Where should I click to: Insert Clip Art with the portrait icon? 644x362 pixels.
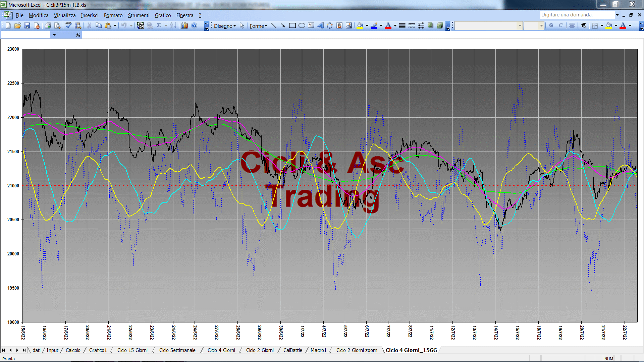[339, 25]
